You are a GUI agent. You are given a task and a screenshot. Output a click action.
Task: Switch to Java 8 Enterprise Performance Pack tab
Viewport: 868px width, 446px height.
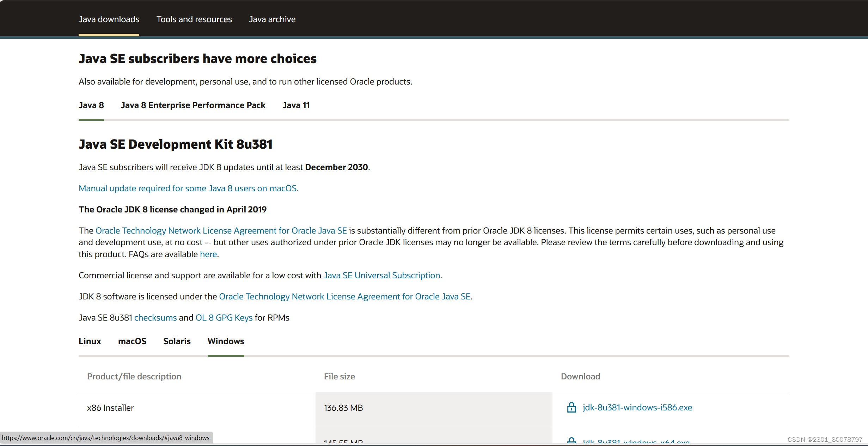point(193,105)
